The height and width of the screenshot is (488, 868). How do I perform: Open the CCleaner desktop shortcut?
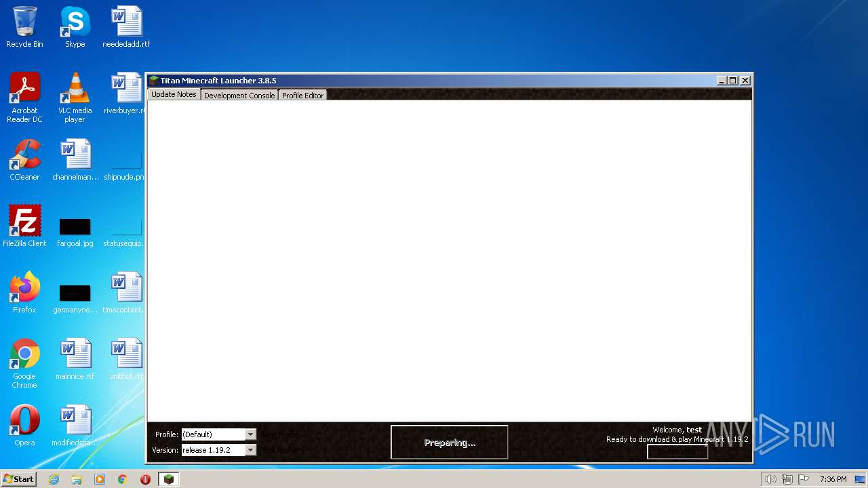click(24, 161)
